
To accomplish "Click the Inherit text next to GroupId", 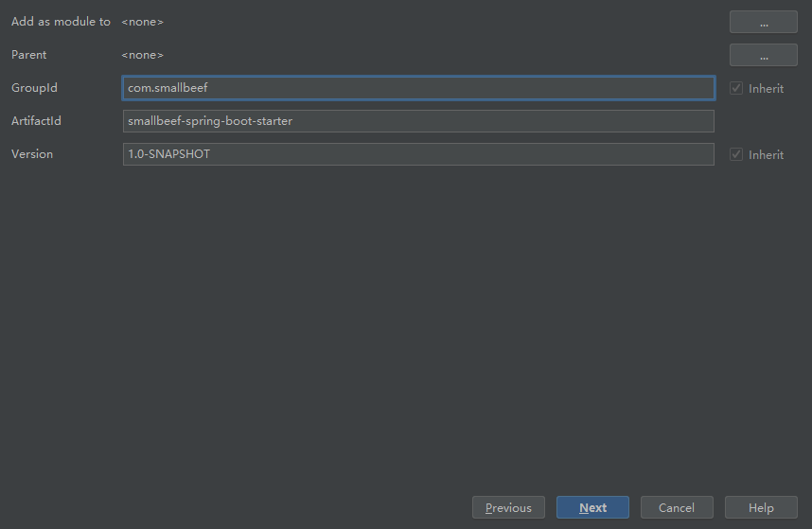I will [x=766, y=89].
